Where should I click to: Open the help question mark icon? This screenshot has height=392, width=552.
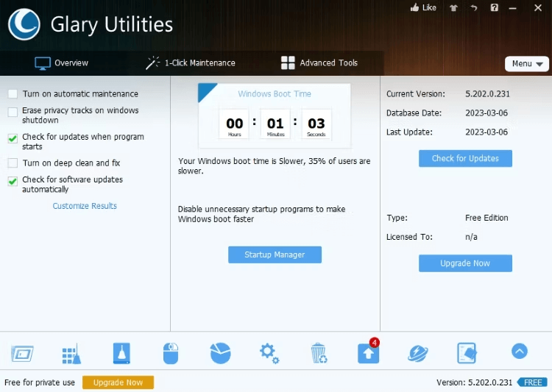495,7
